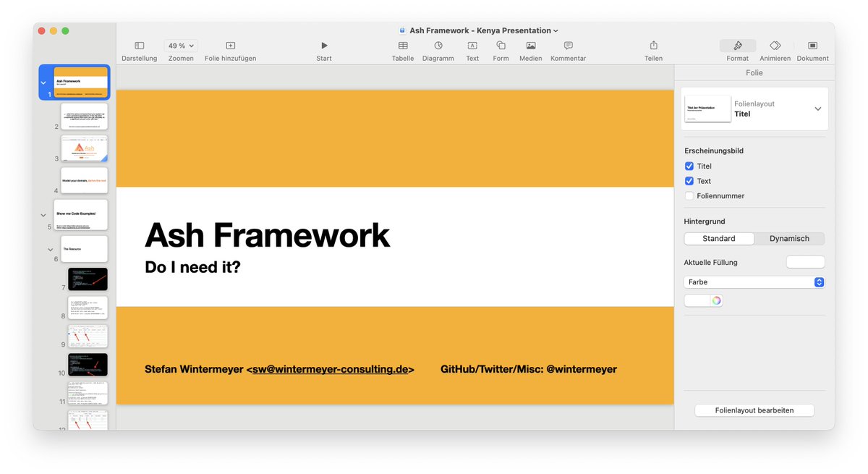The height and width of the screenshot is (474, 868).
Task: Select slide 10 dark thumbnail
Action: point(88,365)
